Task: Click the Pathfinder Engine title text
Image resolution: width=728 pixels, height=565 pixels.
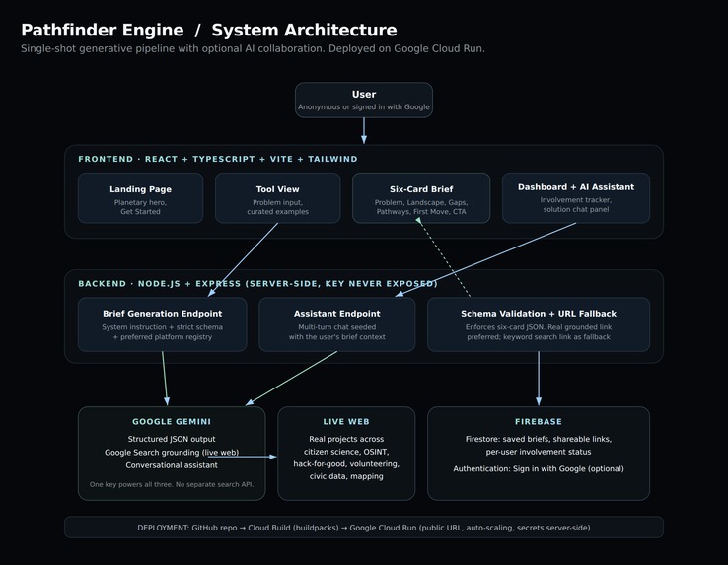Action: 103,30
